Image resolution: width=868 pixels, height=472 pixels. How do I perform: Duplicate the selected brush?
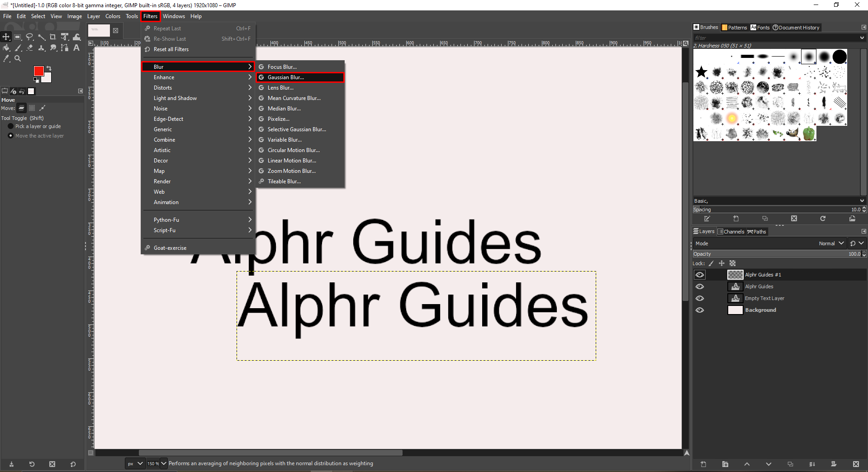coord(765,219)
